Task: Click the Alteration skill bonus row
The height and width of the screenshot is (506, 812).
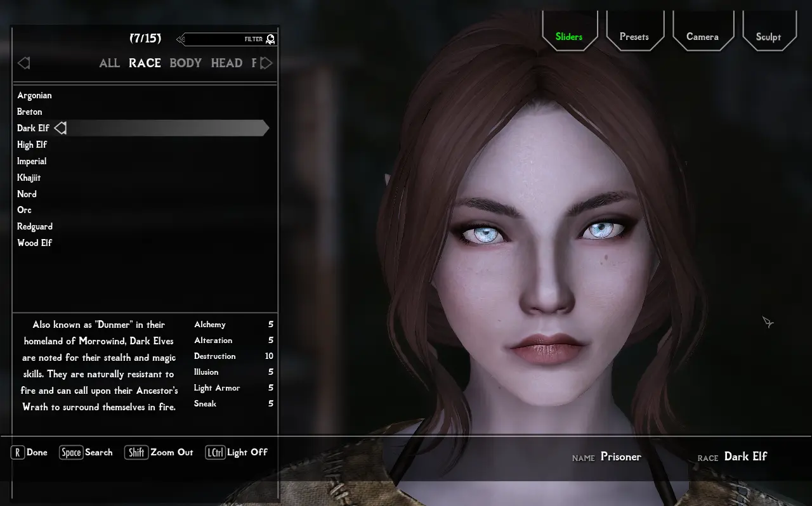Action: pyautogui.click(x=233, y=341)
